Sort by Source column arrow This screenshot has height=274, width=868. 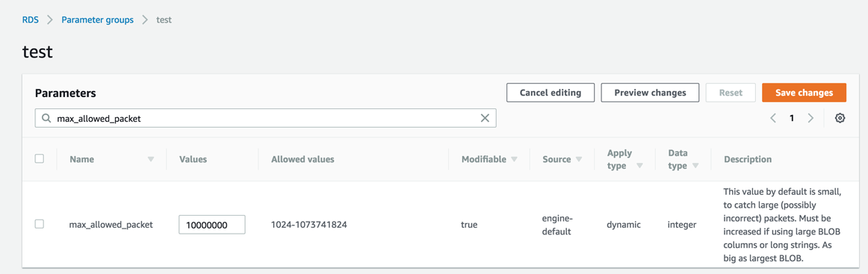(x=579, y=160)
